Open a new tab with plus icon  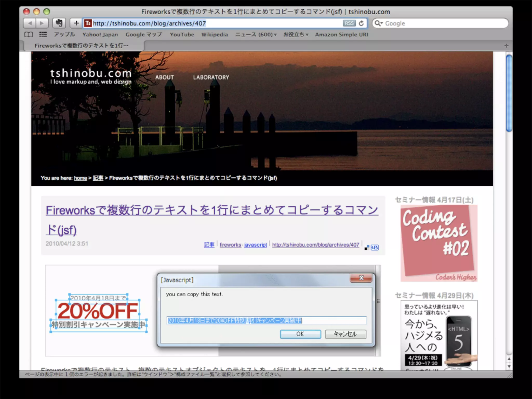[506, 46]
